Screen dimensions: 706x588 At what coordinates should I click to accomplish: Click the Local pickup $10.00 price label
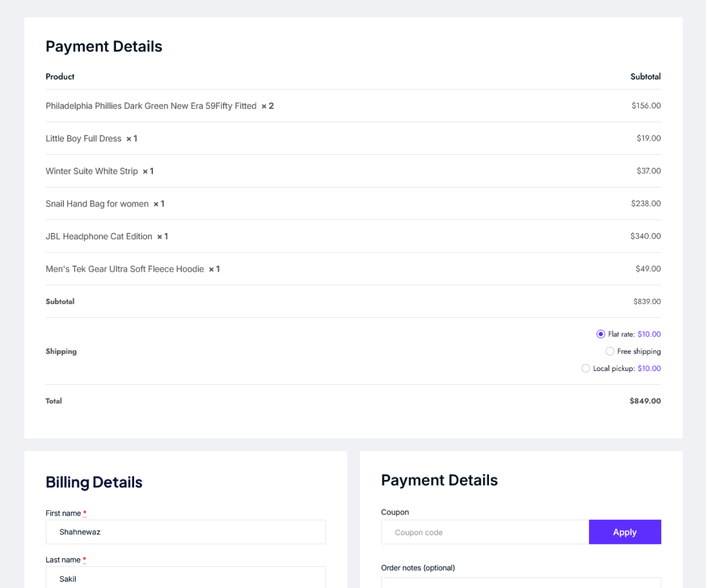(x=649, y=369)
